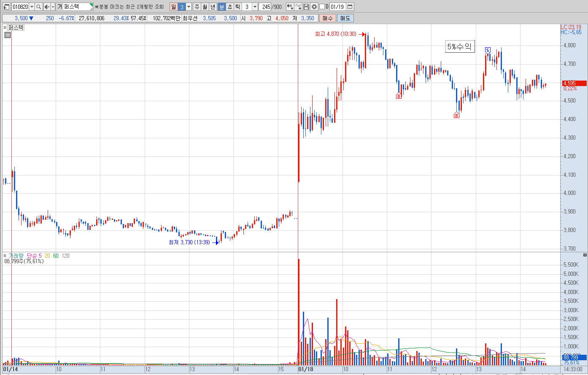Select the 초 second chart tab
588x375 pixels.
pos(230,7)
